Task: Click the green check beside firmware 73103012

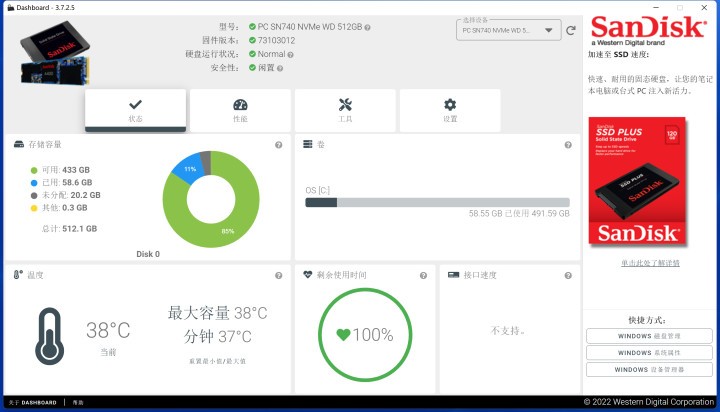Action: [252, 40]
